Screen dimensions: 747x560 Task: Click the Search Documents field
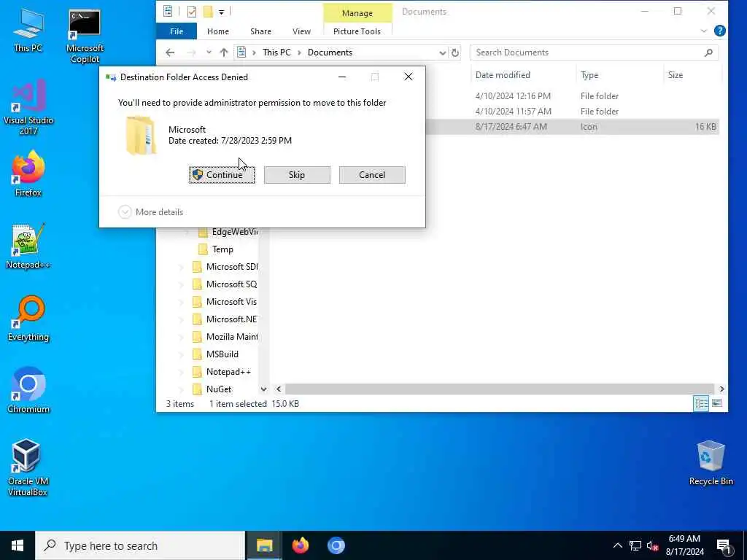(x=594, y=52)
